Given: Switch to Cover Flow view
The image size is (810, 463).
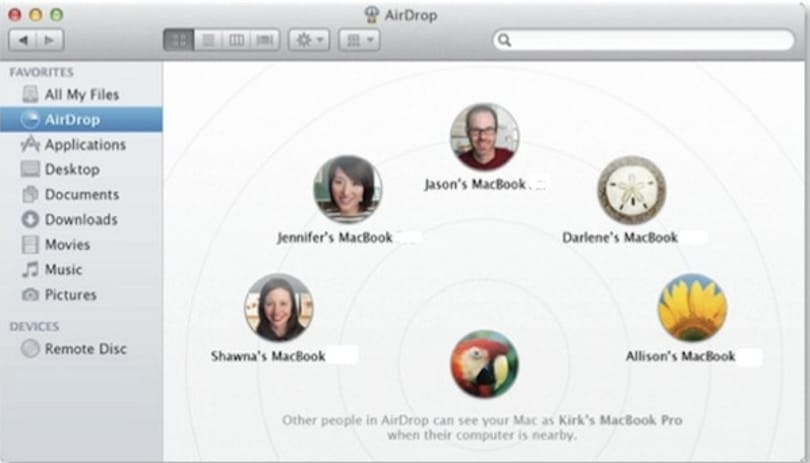Looking at the screenshot, I should [x=265, y=40].
